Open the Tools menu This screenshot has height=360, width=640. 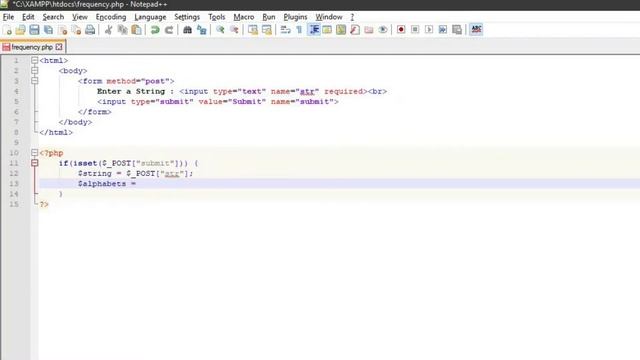pos(216,17)
